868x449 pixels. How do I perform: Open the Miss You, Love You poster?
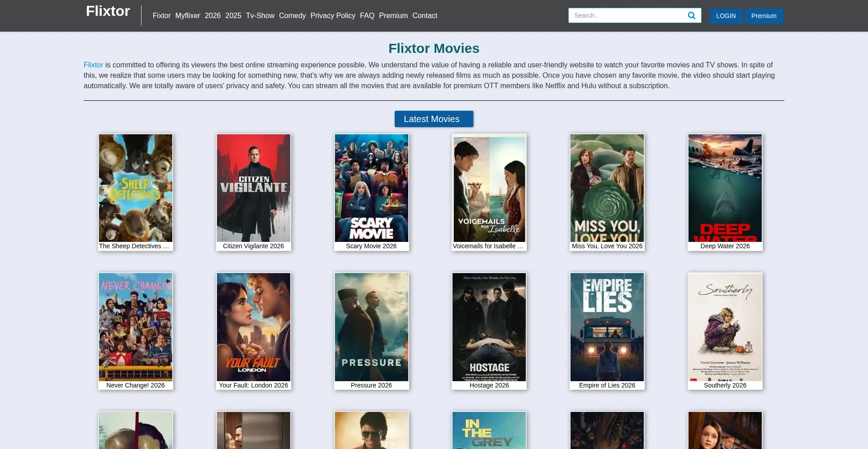[607, 188]
